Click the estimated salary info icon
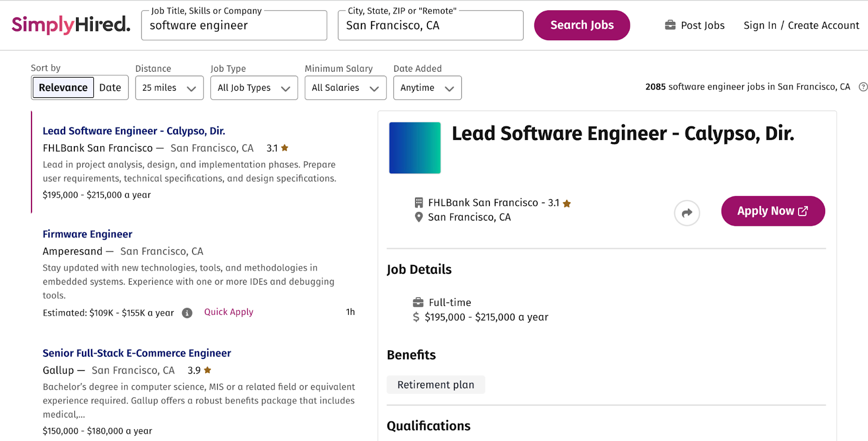Viewport: 868px width, 441px height. click(x=187, y=313)
